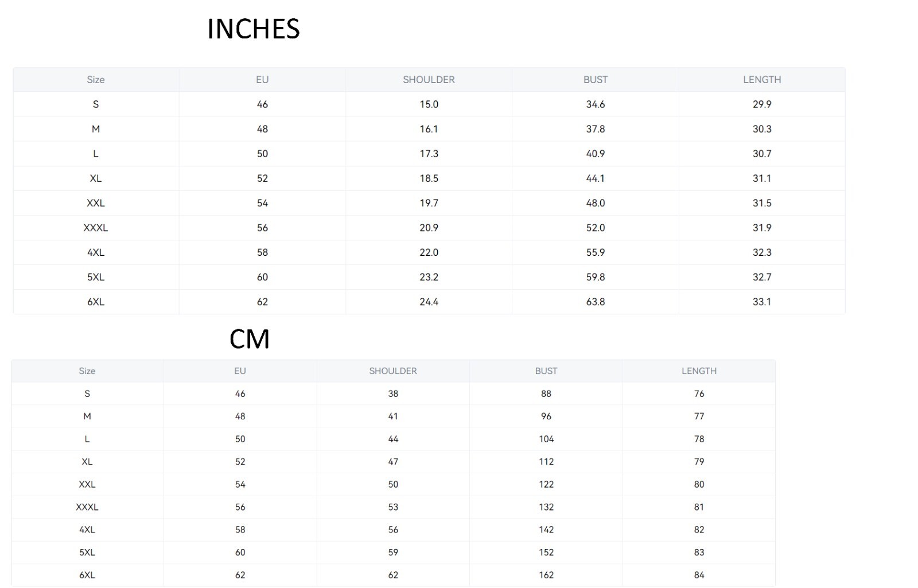Select the 162 bust value for 6XL
Viewport: 918px width, 588px height.
click(x=546, y=575)
